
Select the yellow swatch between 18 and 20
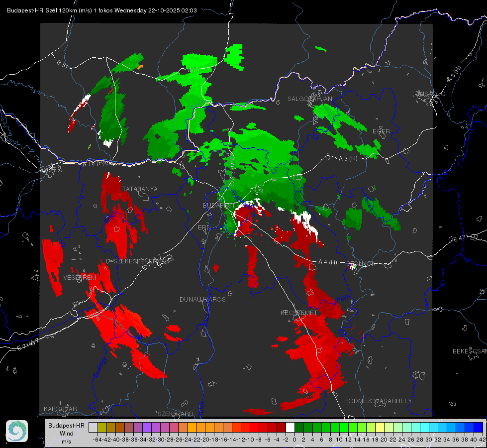click(380, 428)
